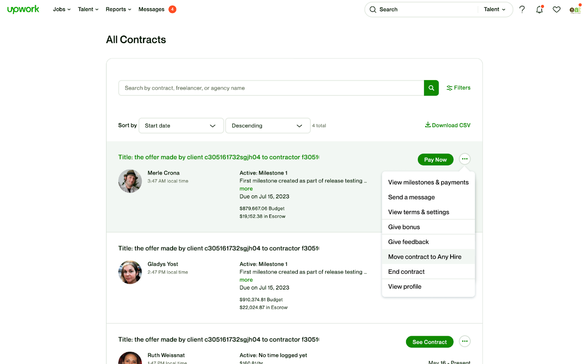Open saved items heart icon
588x364 pixels.
tap(556, 10)
